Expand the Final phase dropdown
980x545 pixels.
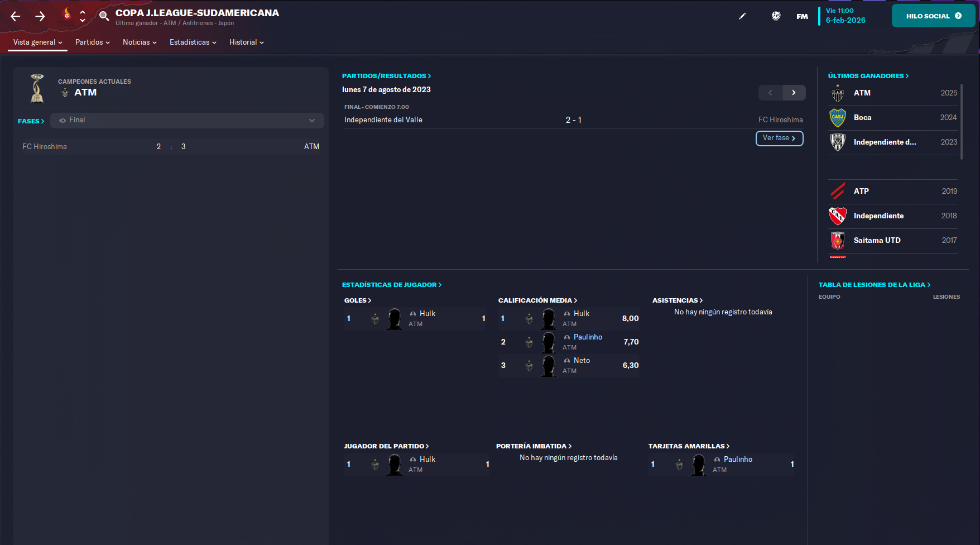click(187, 121)
